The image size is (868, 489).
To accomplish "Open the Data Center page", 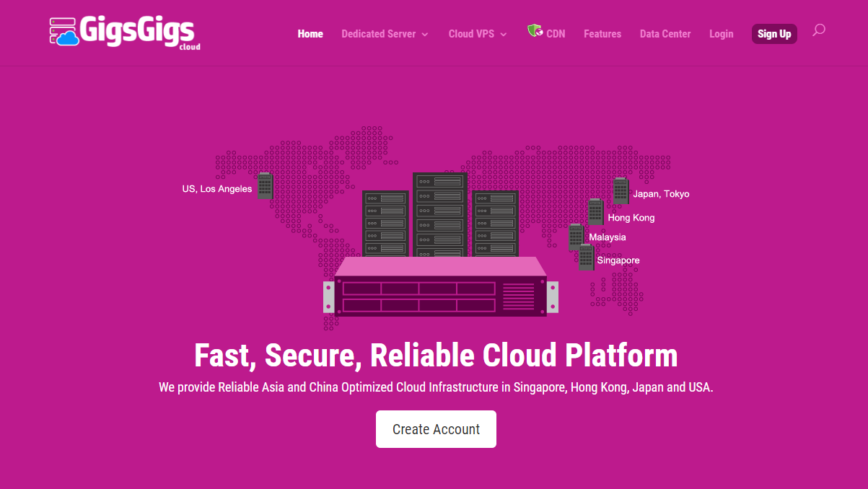I will (665, 34).
